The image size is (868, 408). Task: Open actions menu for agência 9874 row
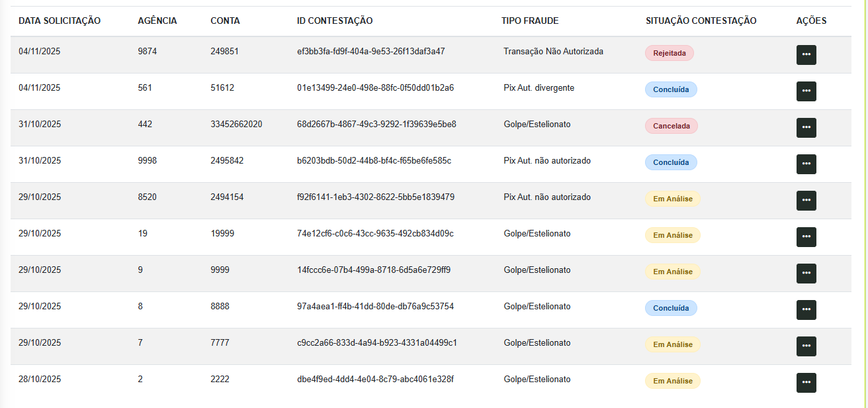tap(806, 55)
